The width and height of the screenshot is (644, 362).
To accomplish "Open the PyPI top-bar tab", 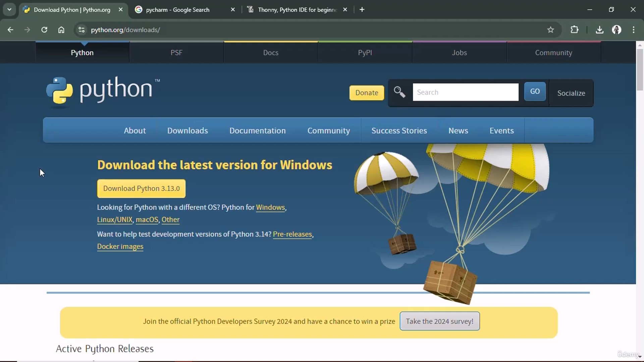I will point(365,53).
